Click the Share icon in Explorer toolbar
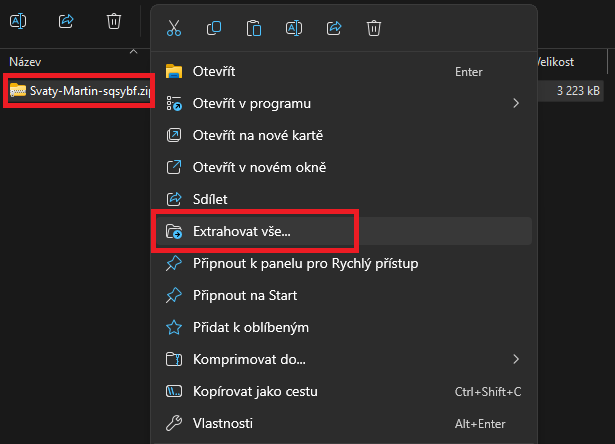Image resolution: width=615 pixels, height=444 pixels. pyautogui.click(x=67, y=20)
